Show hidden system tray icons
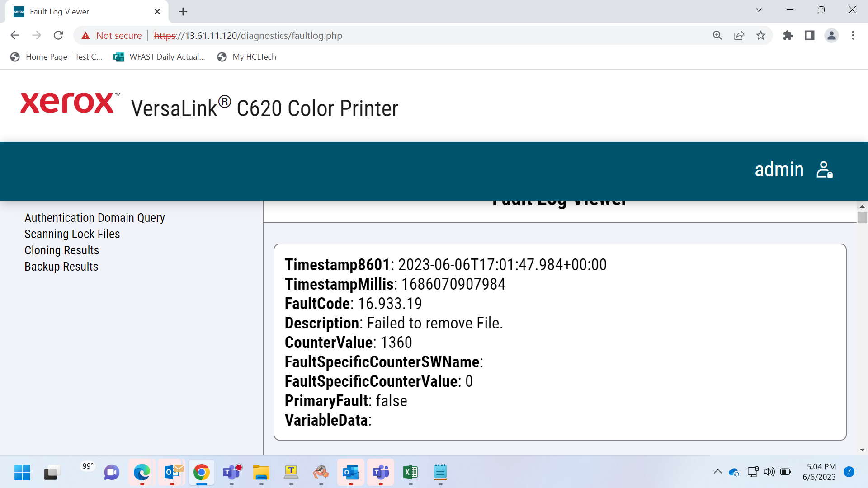The width and height of the screenshot is (868, 488). tap(717, 472)
